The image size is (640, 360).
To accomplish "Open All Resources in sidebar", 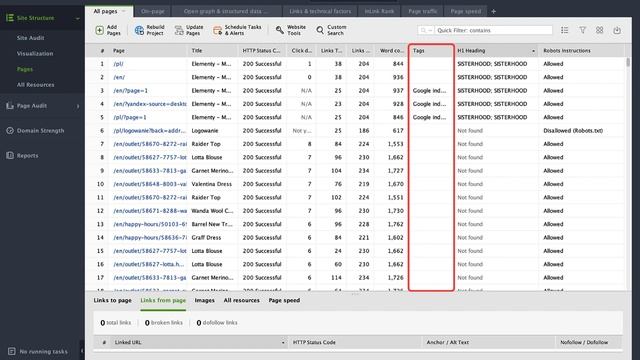I will tap(35, 85).
